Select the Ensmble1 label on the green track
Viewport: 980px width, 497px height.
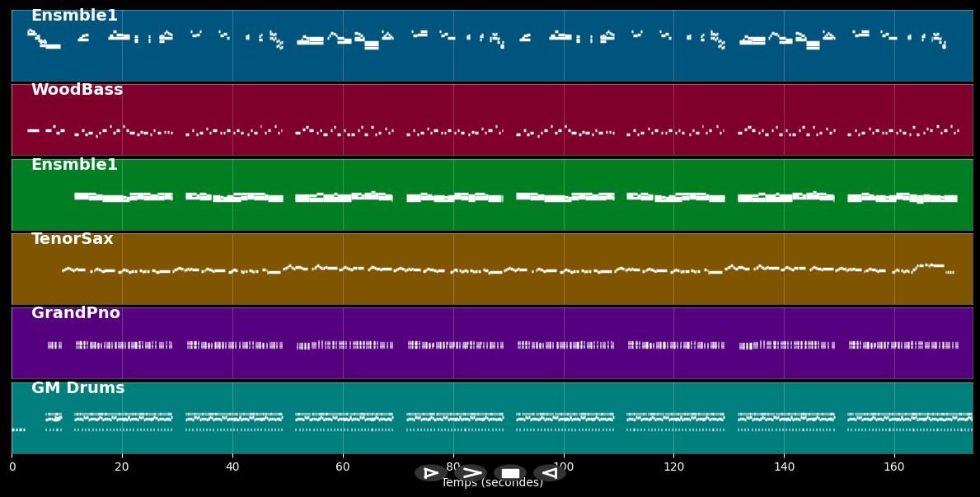(x=74, y=165)
